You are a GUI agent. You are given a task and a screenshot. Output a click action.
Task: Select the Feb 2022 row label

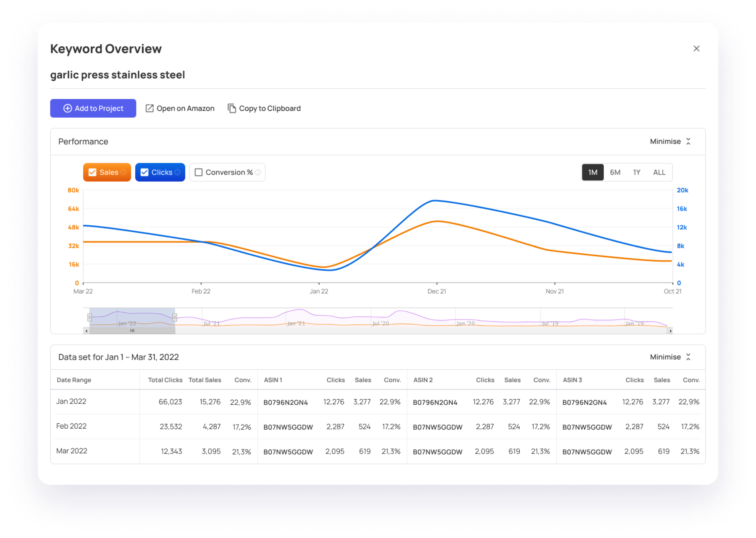71,426
